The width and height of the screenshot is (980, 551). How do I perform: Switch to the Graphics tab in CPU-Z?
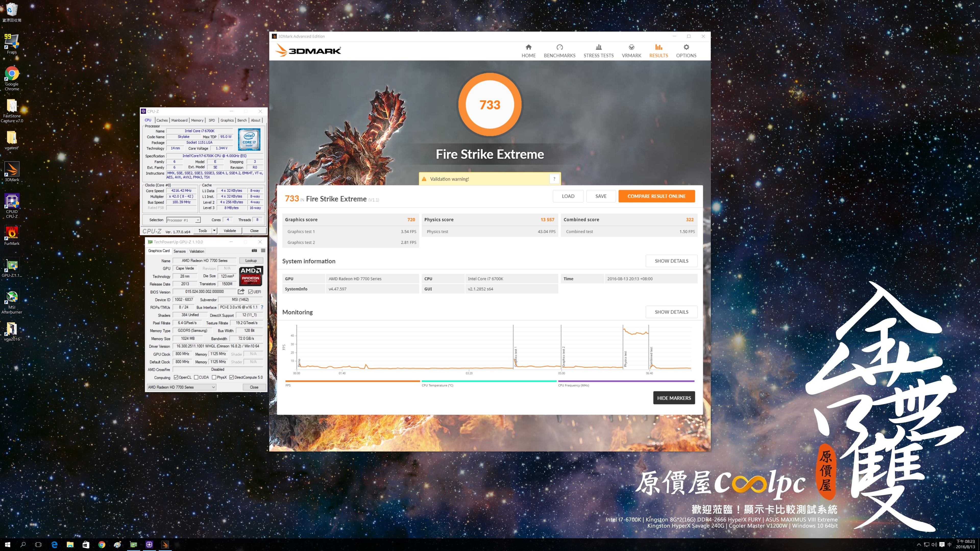(227, 120)
